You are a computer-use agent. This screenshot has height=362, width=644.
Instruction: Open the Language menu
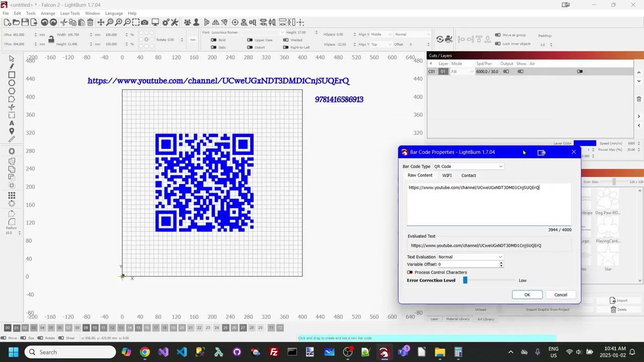coord(114,13)
